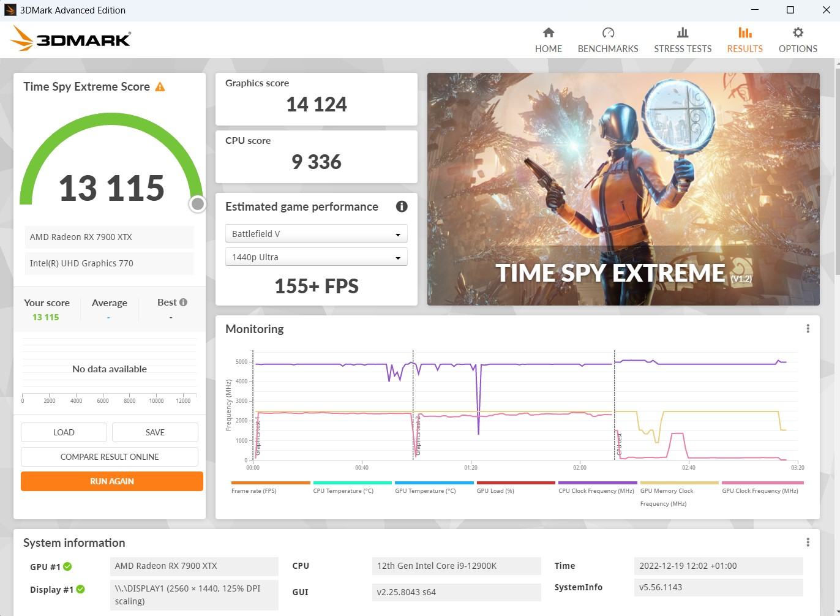The width and height of the screenshot is (840, 616).
Task: Click the warning triangle beside Time Spy Extreme Score
Action: [x=160, y=87]
